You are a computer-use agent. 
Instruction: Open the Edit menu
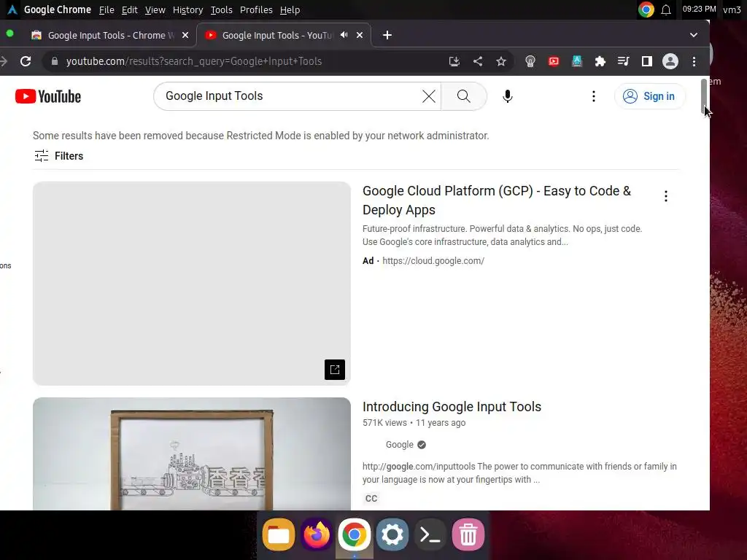(x=129, y=9)
